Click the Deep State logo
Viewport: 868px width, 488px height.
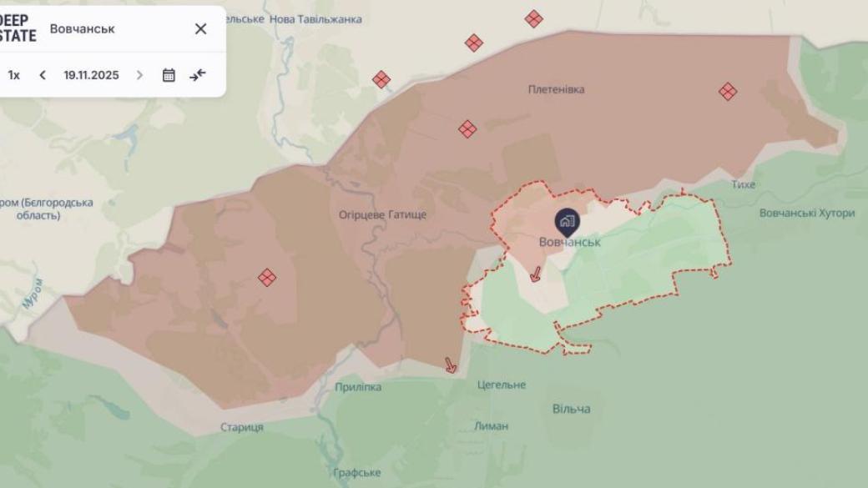[18, 28]
